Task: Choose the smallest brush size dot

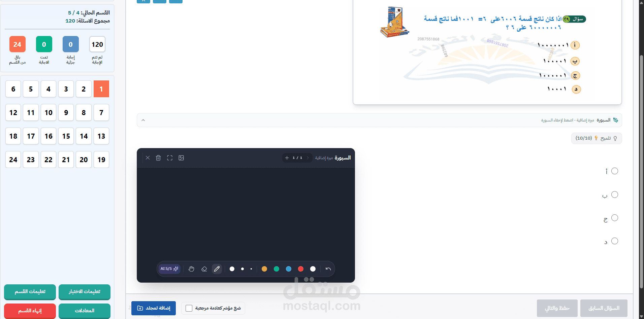Action: tap(251, 269)
